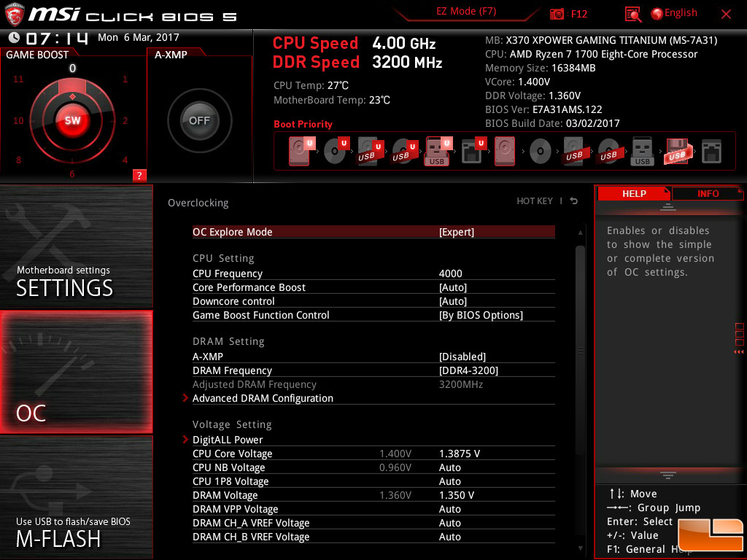Image resolution: width=747 pixels, height=560 pixels.
Task: Select the OC section tile
Action: (76, 372)
